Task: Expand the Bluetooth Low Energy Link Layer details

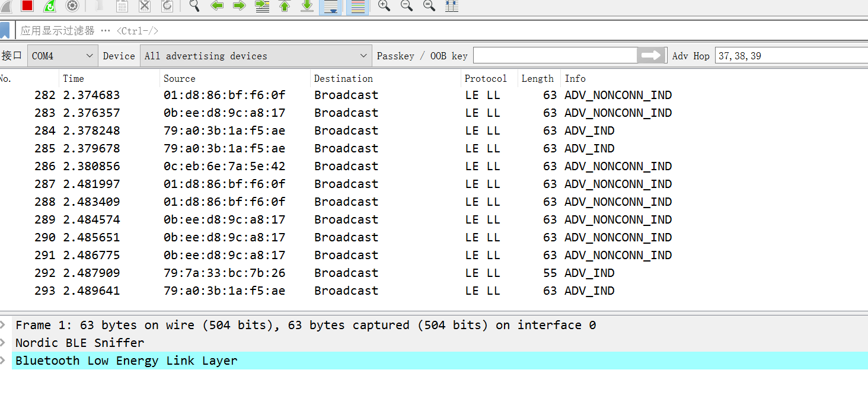Action: coord(5,360)
